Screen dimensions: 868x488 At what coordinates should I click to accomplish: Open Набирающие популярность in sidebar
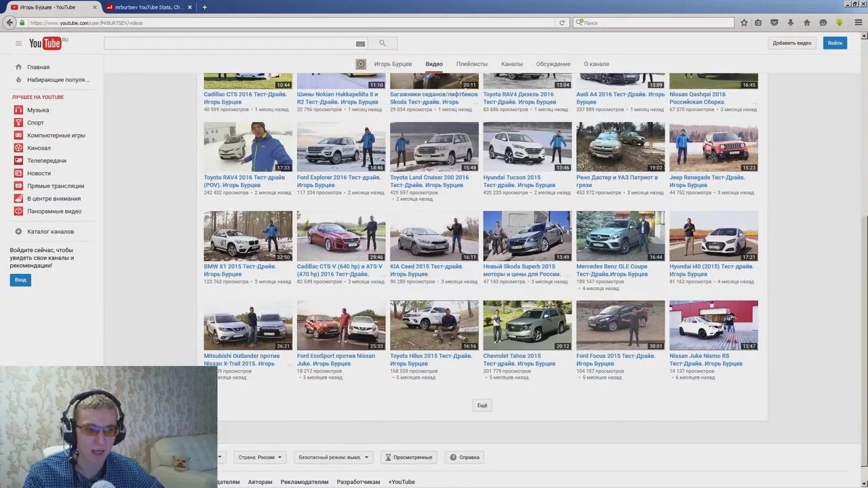tap(58, 79)
